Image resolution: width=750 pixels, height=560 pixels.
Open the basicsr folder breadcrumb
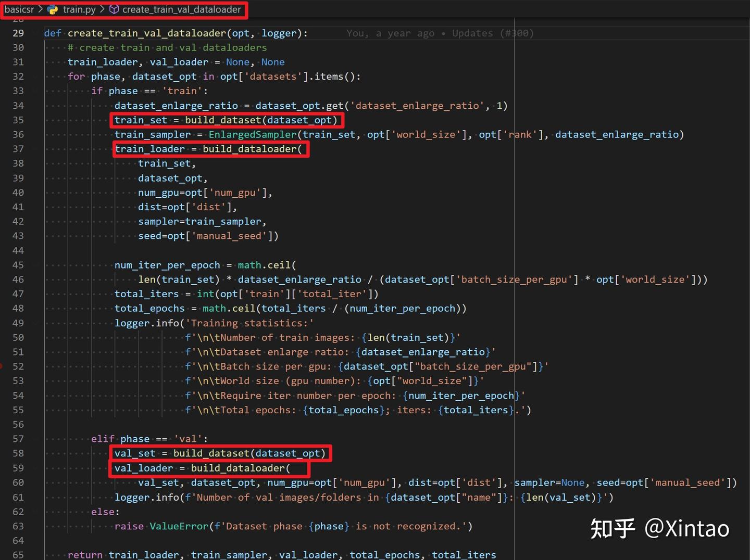click(19, 9)
